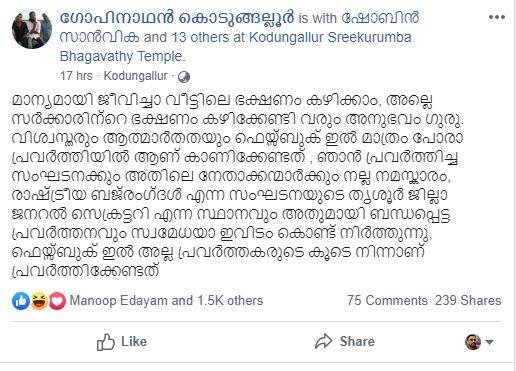Screen dimensions: 516x371
Task: Open the post author's name link
Action: pyautogui.click(x=177, y=18)
